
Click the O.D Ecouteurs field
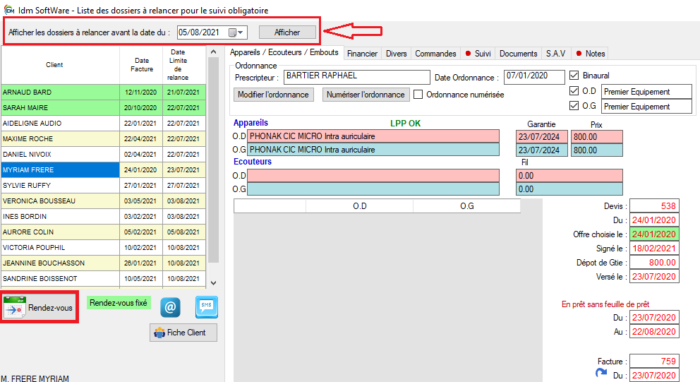(x=374, y=175)
